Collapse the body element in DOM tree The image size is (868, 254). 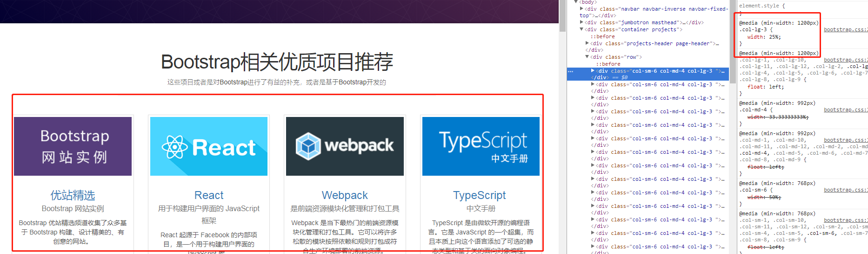coord(576,2)
